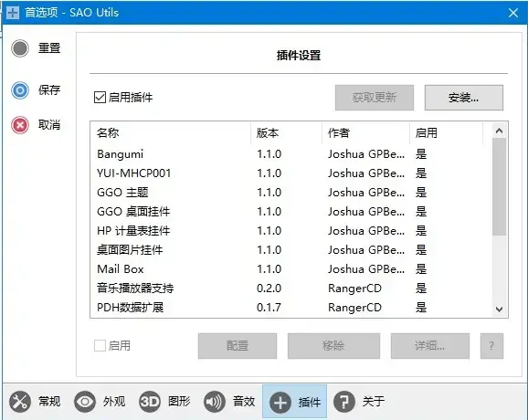Click Joshua GPBe... author of YUI-MHCP001
The width and height of the screenshot is (528, 420).
(366, 173)
